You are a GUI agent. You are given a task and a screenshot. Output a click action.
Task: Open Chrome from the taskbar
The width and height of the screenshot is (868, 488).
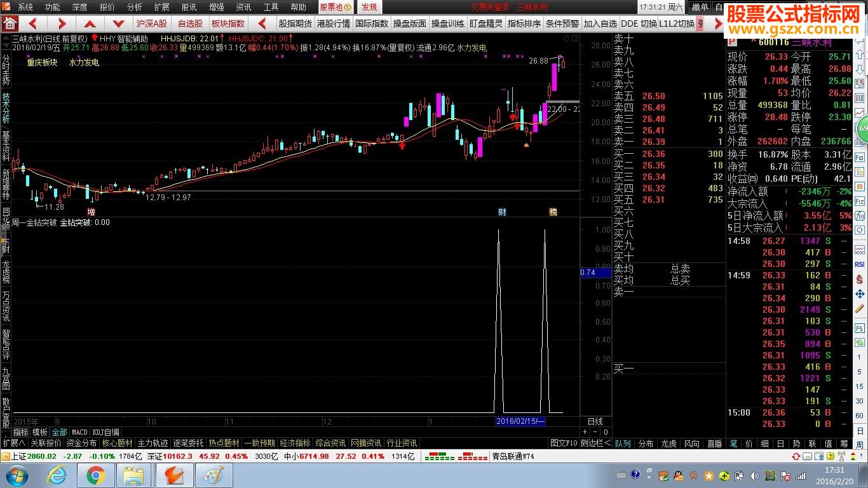96,475
